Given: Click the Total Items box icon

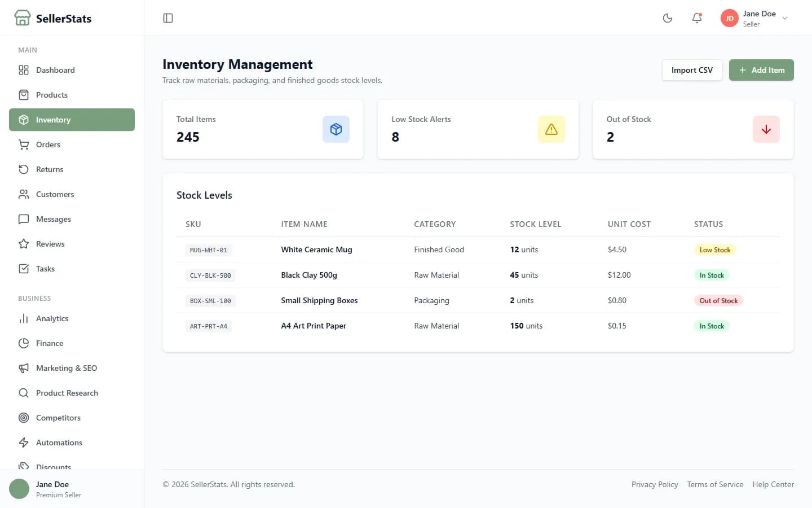Looking at the screenshot, I should [336, 129].
